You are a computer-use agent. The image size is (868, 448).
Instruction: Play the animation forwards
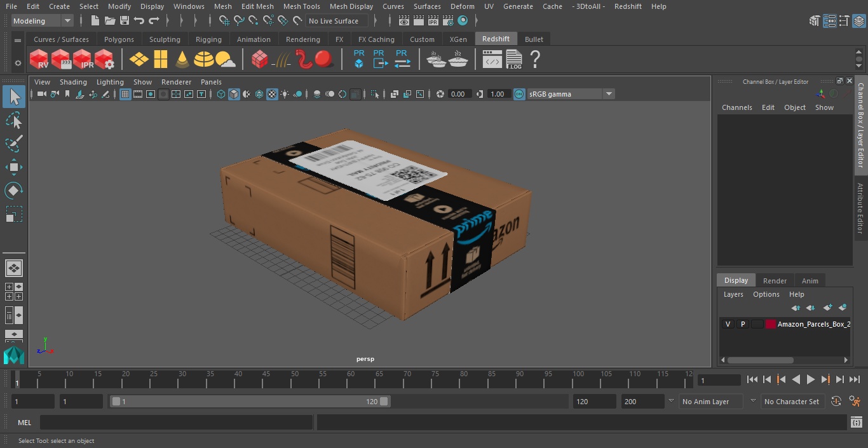point(811,379)
